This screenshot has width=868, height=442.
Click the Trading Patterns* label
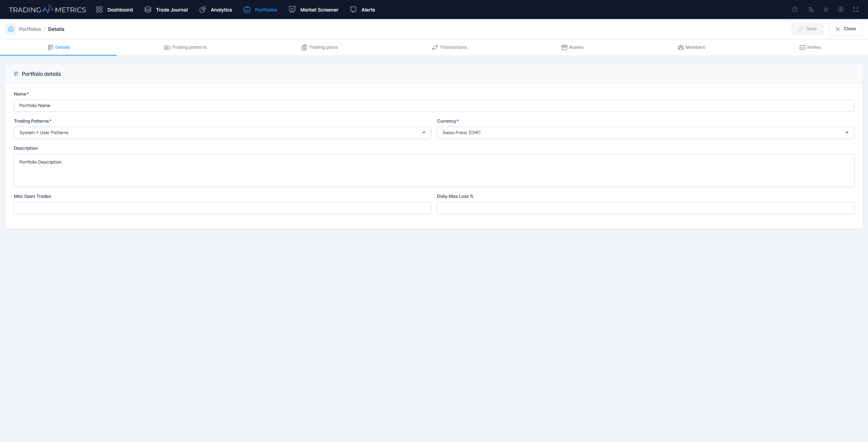[x=33, y=121]
